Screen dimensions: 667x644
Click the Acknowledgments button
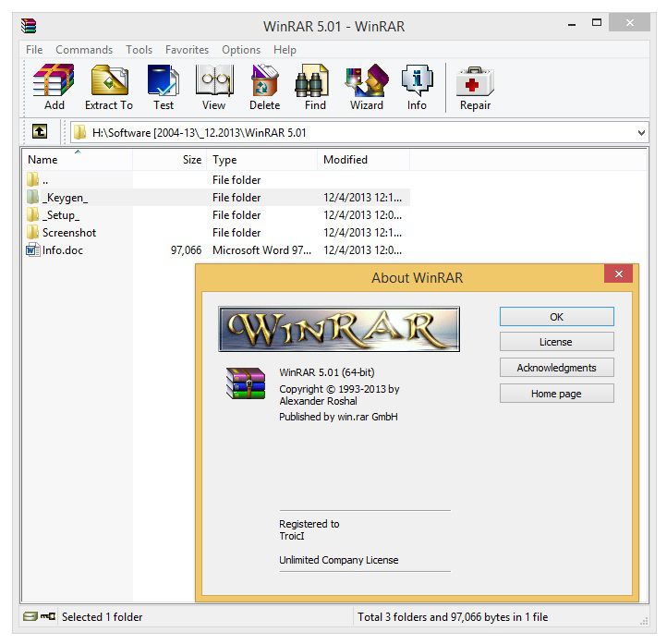coord(557,368)
